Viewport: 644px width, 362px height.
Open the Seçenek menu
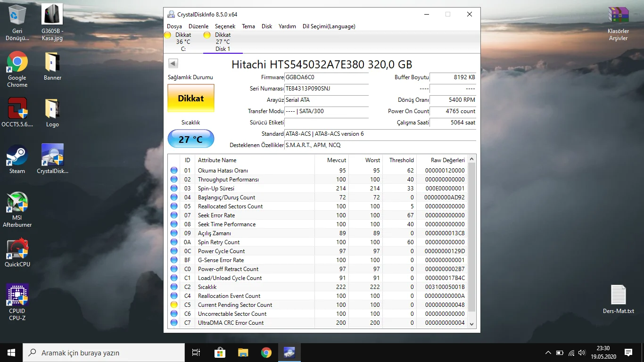tap(225, 26)
